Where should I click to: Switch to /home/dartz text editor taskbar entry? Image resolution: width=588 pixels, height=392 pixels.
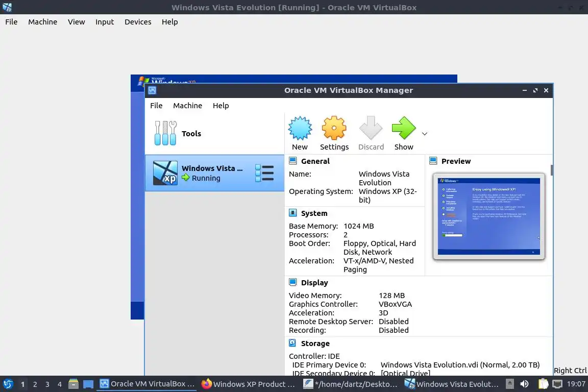pos(350,384)
